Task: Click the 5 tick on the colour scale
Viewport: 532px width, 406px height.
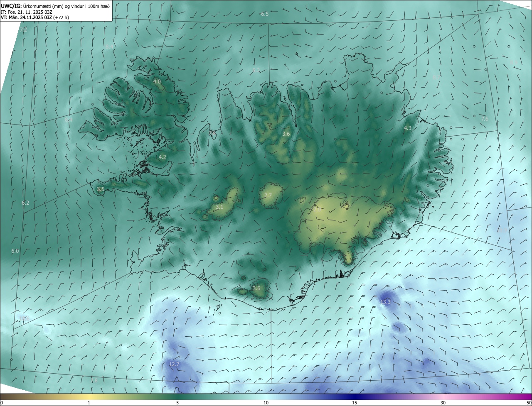Action: click(x=177, y=403)
